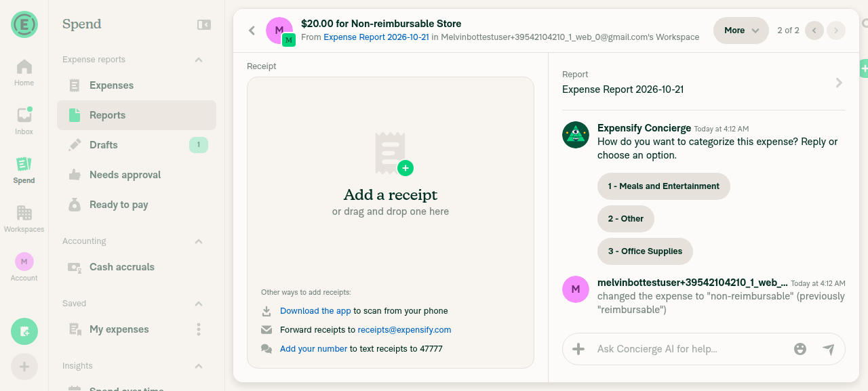Click the Expensify Concierge sender name
The height and width of the screenshot is (391, 868).
644,128
